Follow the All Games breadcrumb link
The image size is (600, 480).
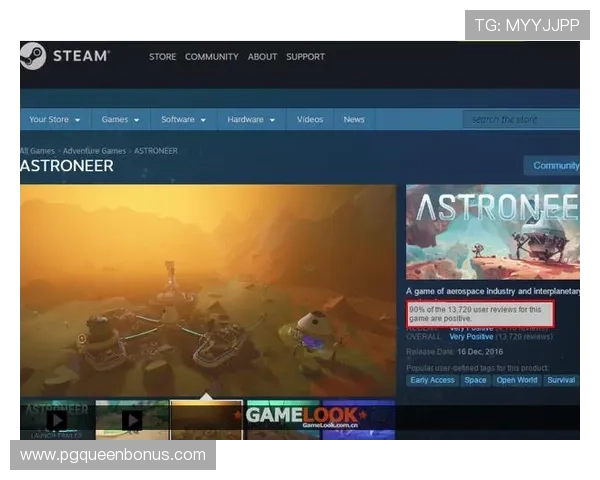pyautogui.click(x=38, y=151)
